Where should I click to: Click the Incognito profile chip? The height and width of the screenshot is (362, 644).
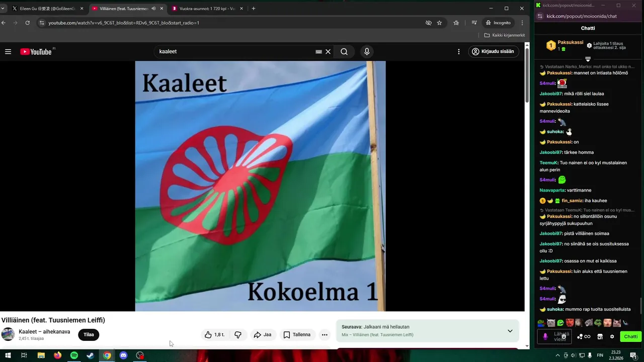tap(498, 23)
